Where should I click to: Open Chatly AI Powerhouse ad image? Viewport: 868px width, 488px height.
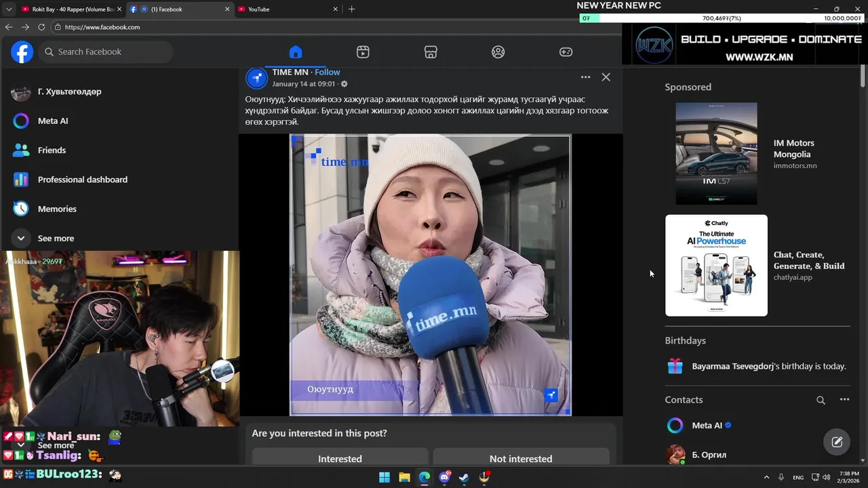pyautogui.click(x=716, y=266)
